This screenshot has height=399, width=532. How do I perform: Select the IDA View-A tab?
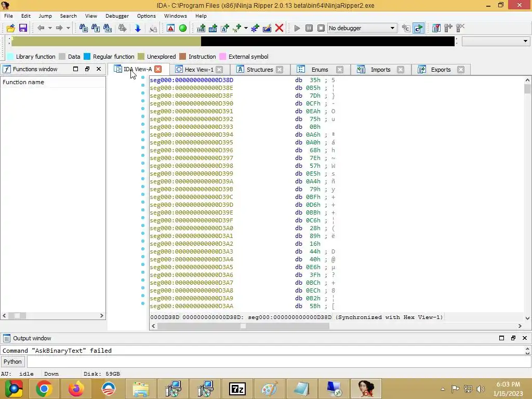(138, 69)
